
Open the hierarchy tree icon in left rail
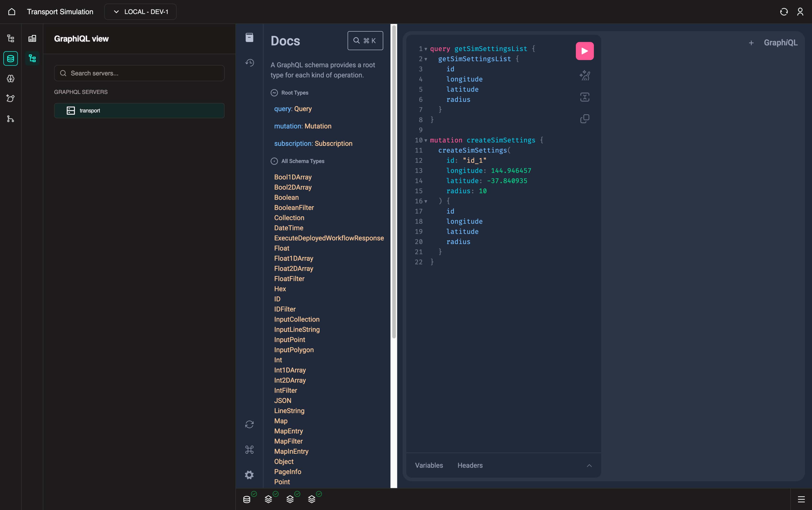11,39
